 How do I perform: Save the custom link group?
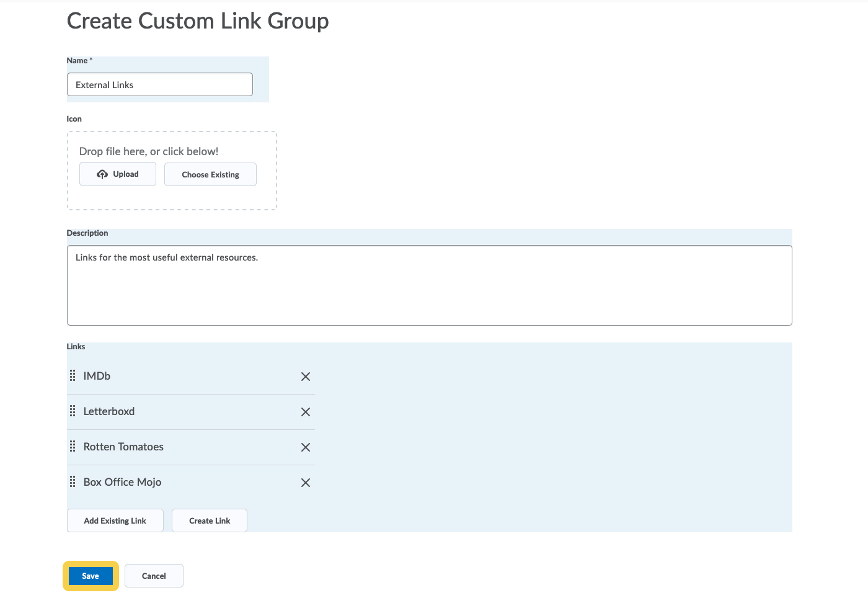click(91, 576)
